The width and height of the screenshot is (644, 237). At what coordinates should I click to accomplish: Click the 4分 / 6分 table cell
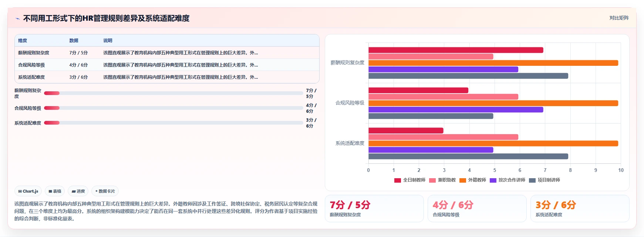78,65
